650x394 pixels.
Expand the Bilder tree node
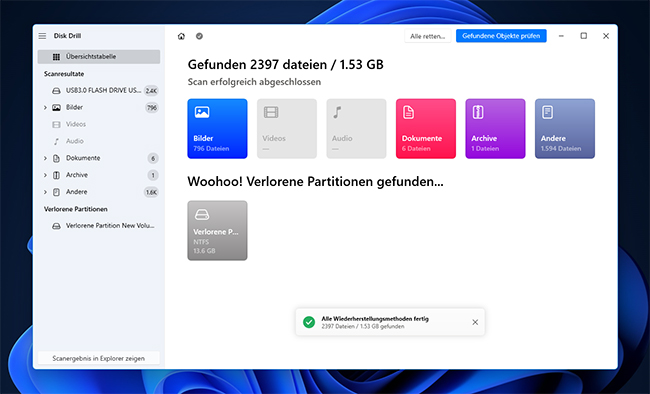coord(45,108)
